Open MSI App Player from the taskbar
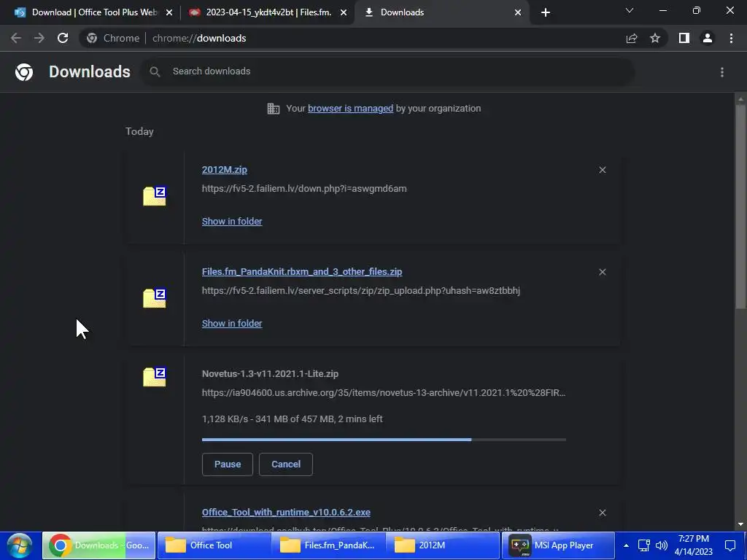This screenshot has height=560, width=747. point(558,545)
